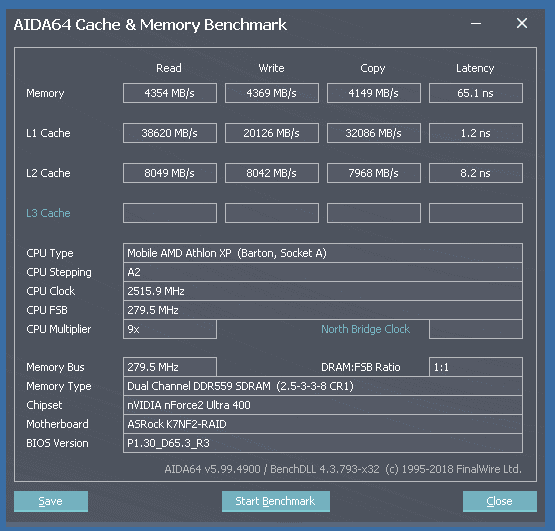This screenshot has height=531, width=555.
Task: Click BIOS Version value P1.30_D65.3_R3
Action: coord(323,443)
